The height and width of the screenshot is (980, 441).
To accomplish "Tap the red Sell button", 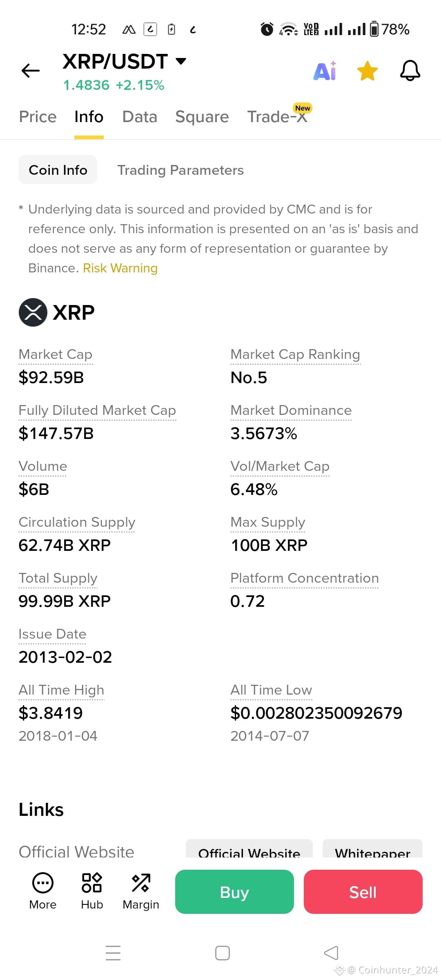I will (363, 892).
